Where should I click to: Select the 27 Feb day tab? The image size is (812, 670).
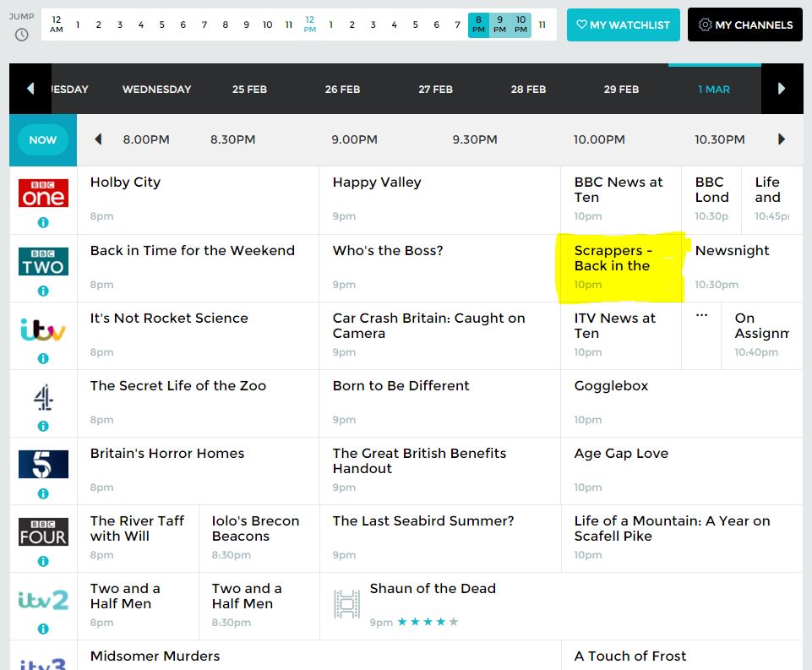click(x=435, y=89)
